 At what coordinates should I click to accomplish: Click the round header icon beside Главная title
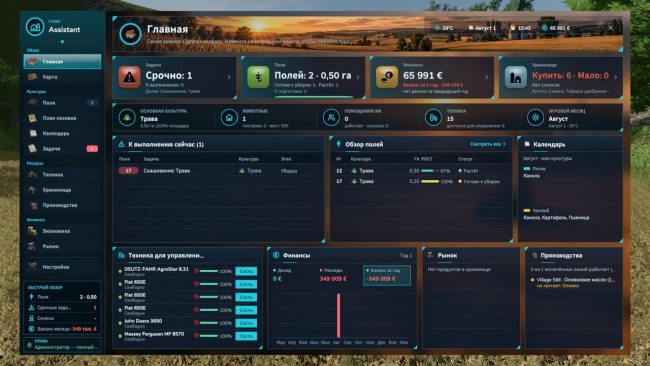coord(130,34)
